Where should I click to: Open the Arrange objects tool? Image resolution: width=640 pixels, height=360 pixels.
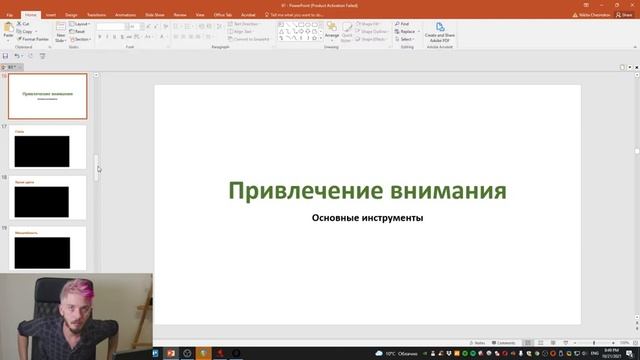pos(331,31)
